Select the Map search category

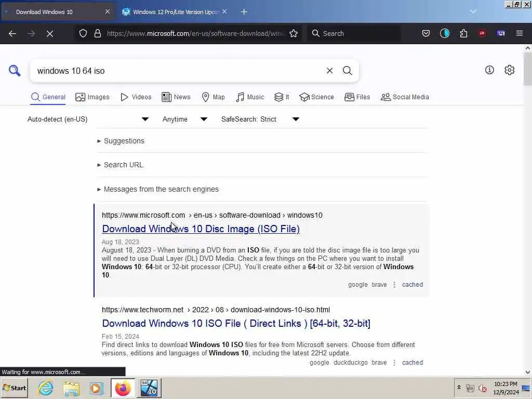click(214, 97)
